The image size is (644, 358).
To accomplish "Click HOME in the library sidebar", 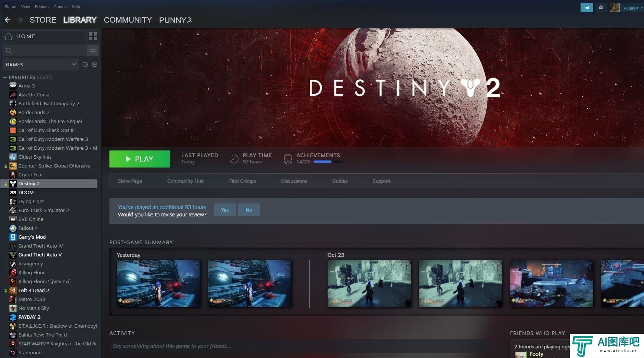I will (x=44, y=36).
